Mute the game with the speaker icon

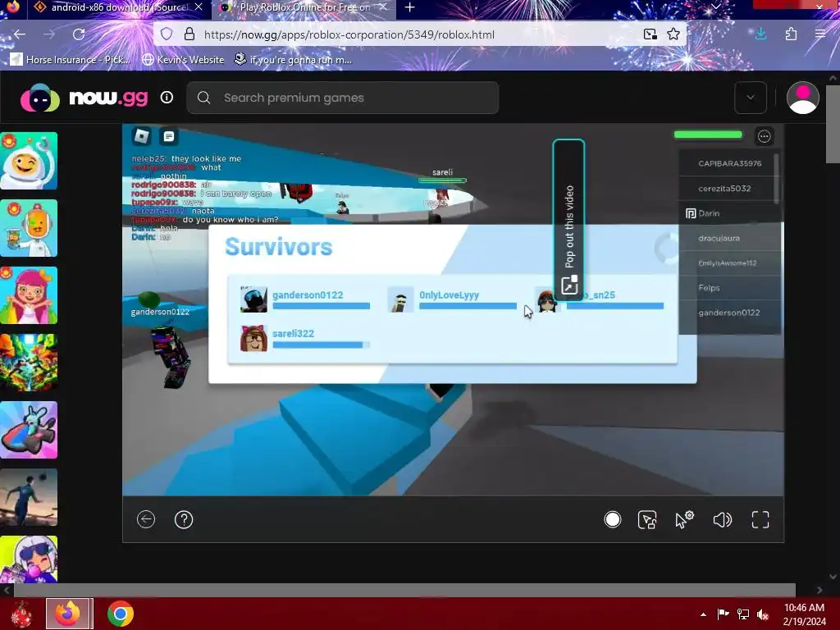point(722,519)
